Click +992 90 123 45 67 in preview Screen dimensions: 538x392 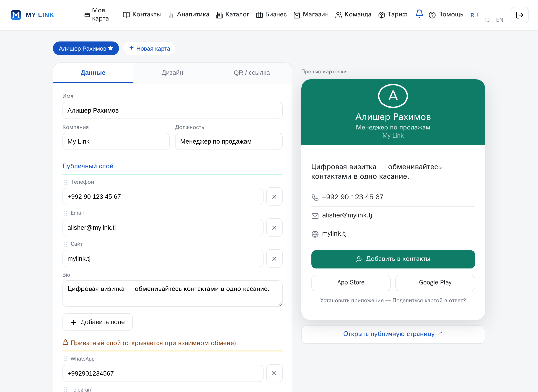[x=352, y=197]
